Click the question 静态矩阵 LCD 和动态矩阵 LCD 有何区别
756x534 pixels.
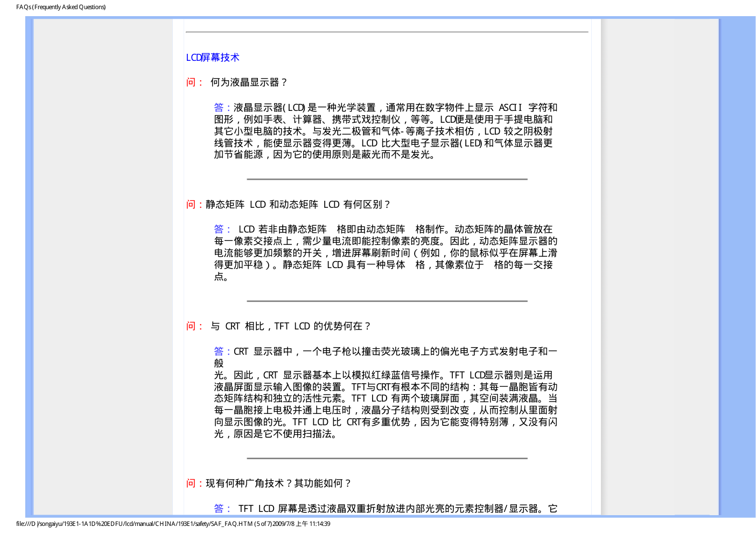click(298, 205)
